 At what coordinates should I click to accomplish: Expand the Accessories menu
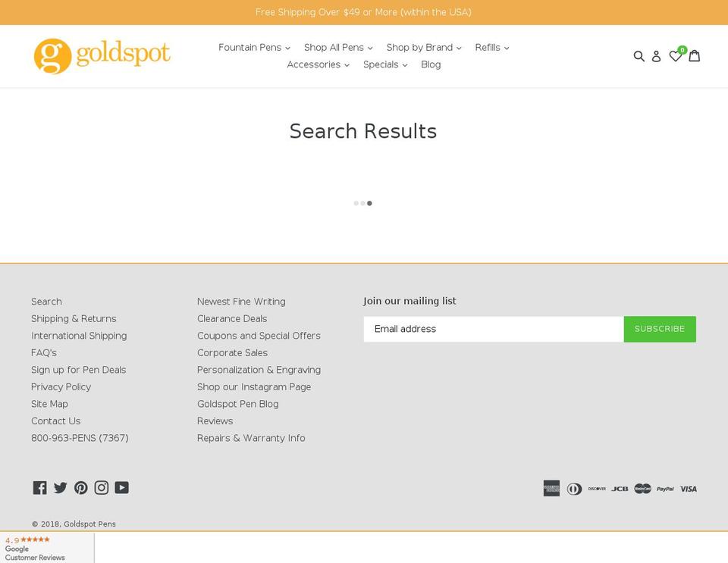pyautogui.click(x=318, y=64)
